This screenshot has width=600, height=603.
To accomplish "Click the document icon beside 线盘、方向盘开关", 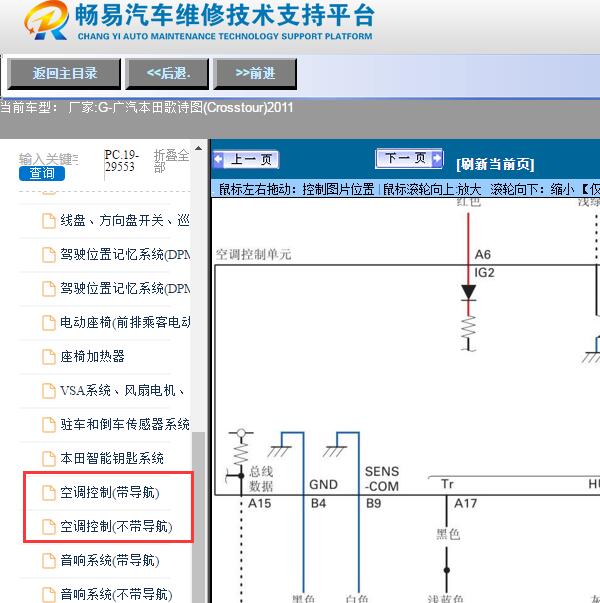I will point(49,221).
